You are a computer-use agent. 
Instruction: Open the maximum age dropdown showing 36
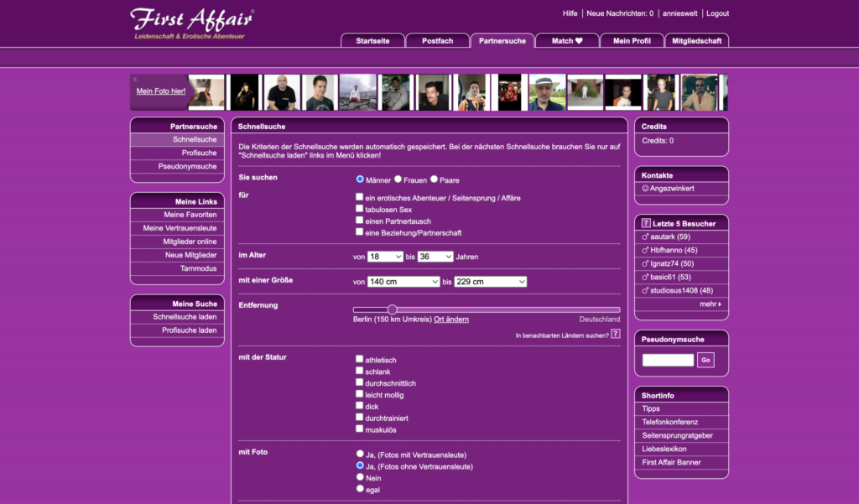(x=435, y=257)
